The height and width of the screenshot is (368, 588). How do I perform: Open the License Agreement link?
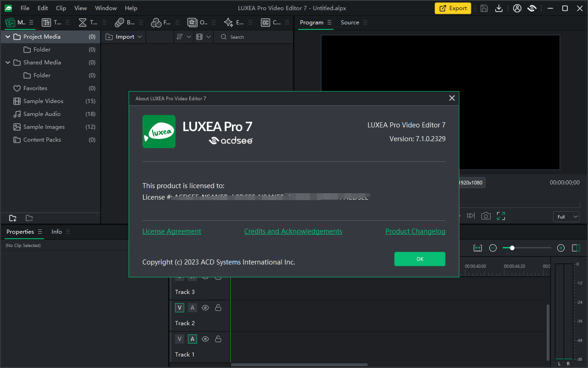coord(171,231)
